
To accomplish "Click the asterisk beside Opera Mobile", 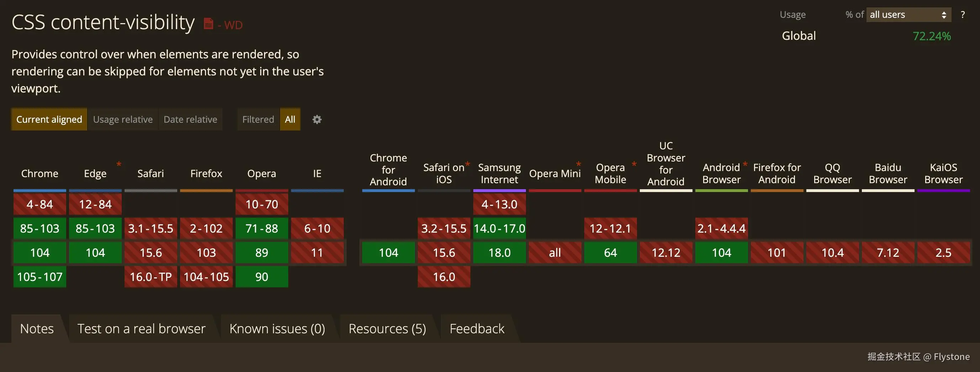I will [x=634, y=164].
